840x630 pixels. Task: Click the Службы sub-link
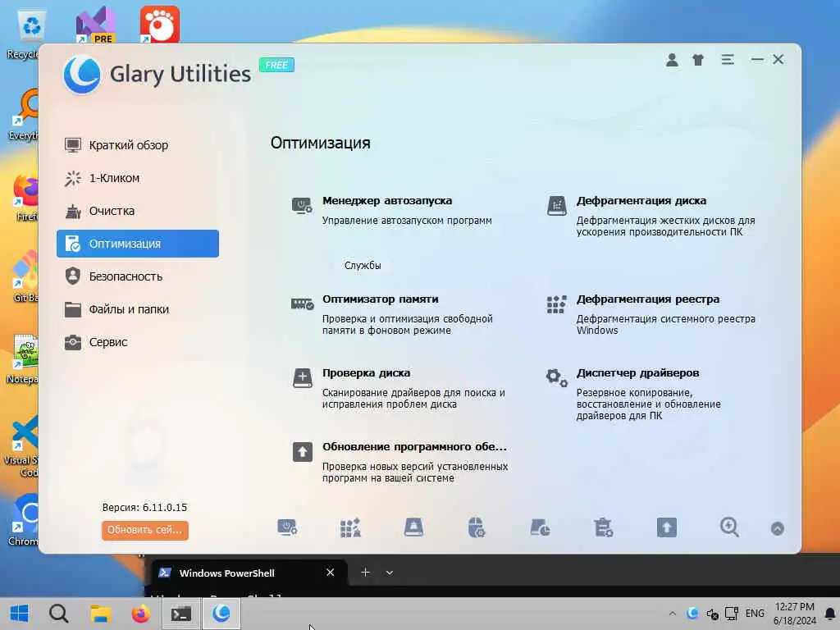pos(363,266)
